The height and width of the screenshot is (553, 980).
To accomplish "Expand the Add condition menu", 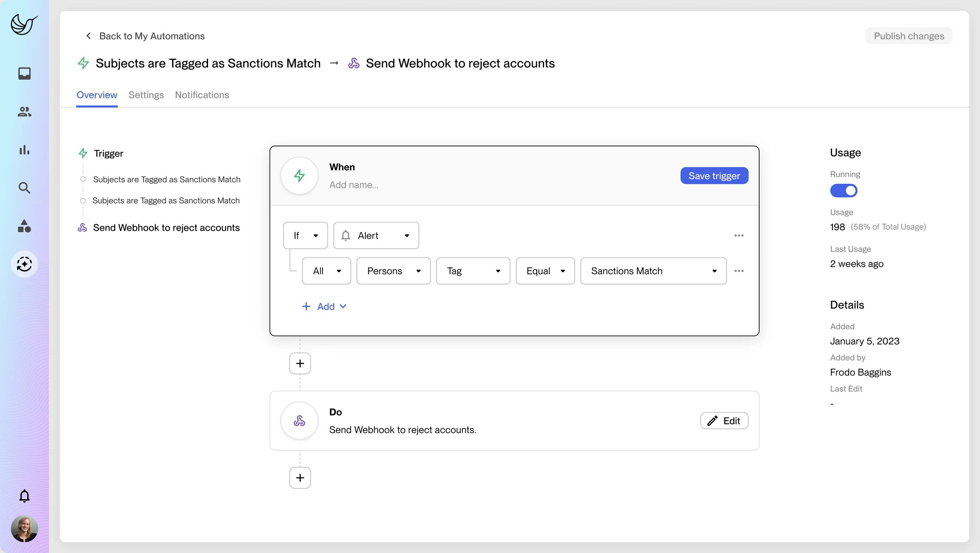I will (x=324, y=306).
